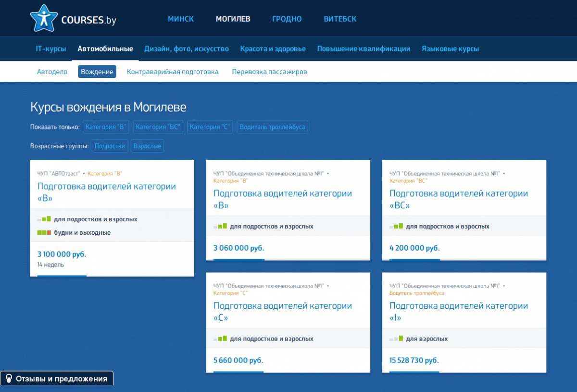Filter by Взрослые age group
Viewport: 577px width, 392px height.
point(147,146)
